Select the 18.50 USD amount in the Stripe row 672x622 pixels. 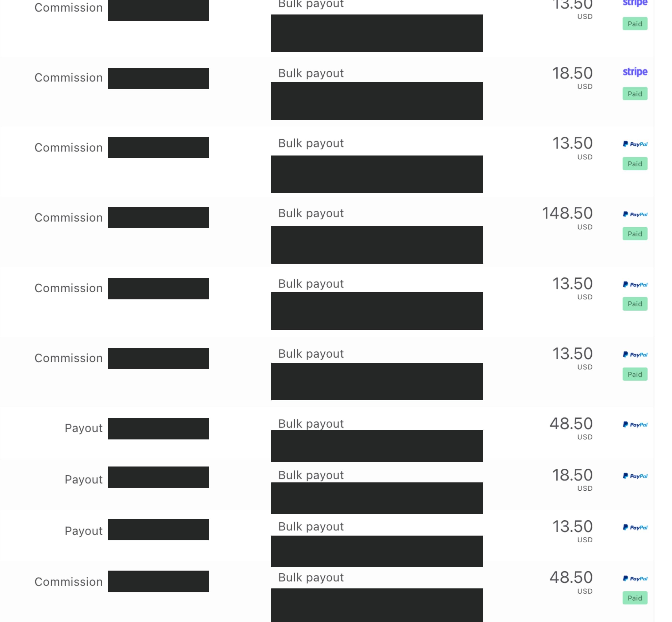pyautogui.click(x=572, y=78)
